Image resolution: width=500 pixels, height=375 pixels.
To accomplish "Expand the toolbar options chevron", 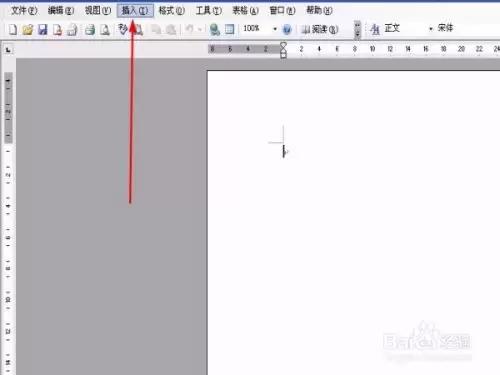I will coord(357,29).
